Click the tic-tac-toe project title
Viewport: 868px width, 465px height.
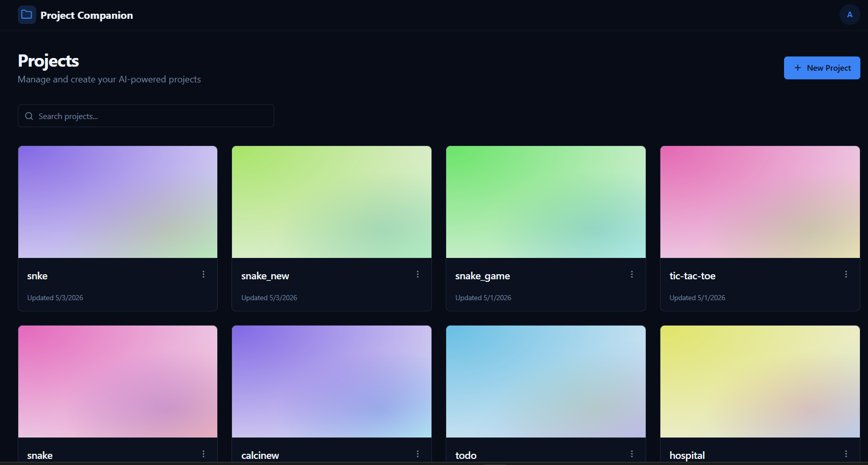click(692, 276)
